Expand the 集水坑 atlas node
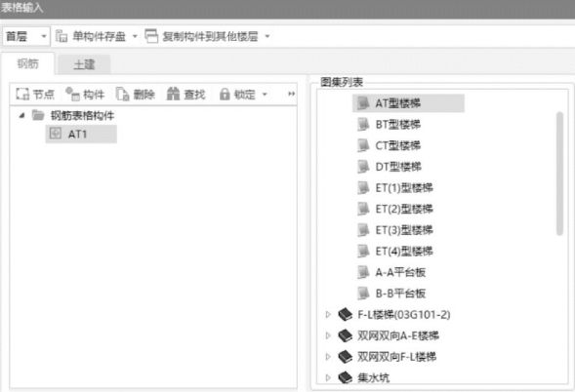This screenshot has height=392, width=575. [x=328, y=377]
